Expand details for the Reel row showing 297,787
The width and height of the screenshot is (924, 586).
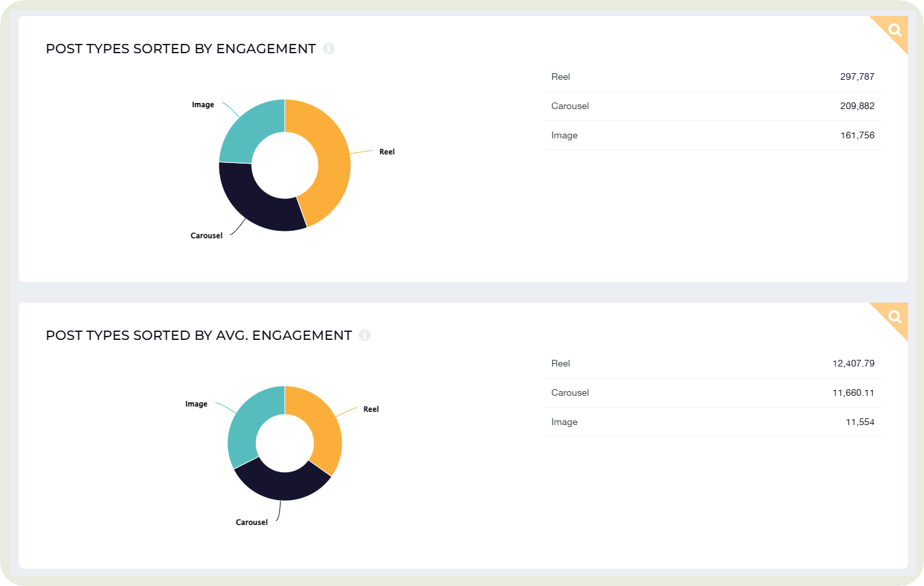(x=711, y=76)
